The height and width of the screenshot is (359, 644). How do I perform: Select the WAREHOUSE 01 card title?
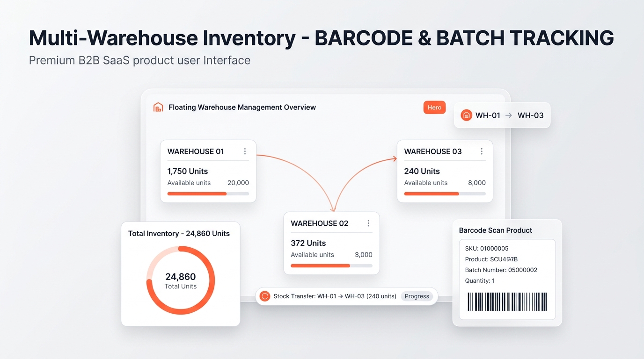tap(196, 151)
